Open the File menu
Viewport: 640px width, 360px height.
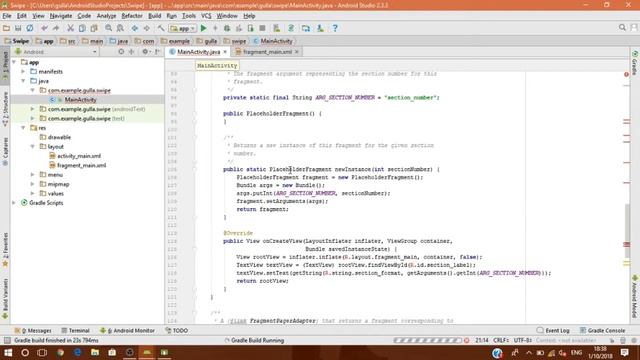tap(7, 16)
